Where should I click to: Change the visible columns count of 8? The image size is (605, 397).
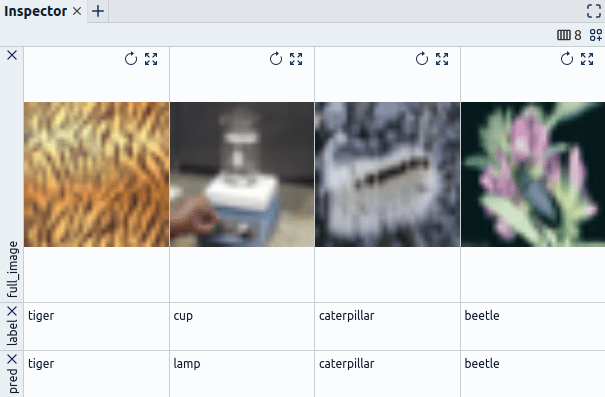pos(569,35)
